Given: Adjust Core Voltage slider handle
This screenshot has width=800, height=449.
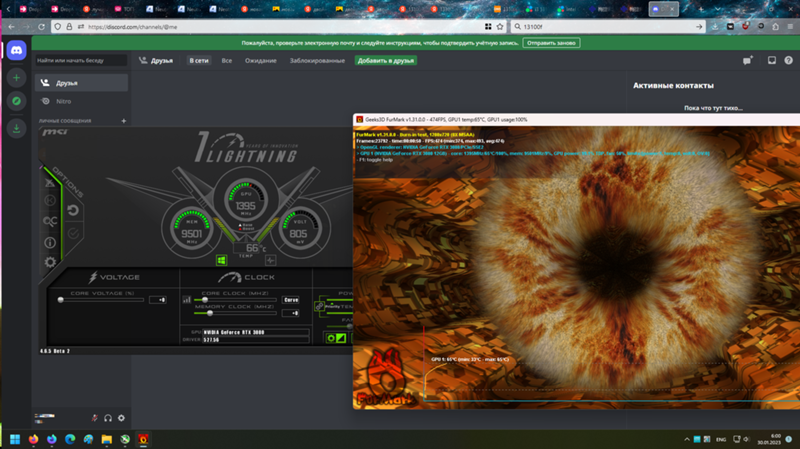Looking at the screenshot, I should (61, 300).
